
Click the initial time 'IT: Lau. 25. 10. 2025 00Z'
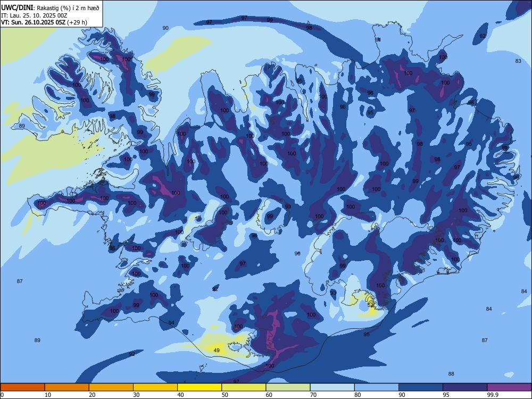pyautogui.click(x=34, y=15)
